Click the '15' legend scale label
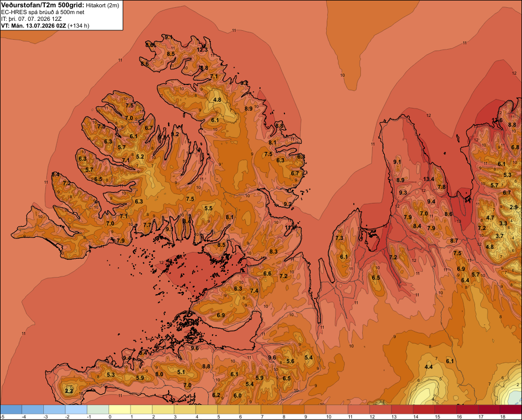Screen dimensions: 522x420 pos(437,417)
